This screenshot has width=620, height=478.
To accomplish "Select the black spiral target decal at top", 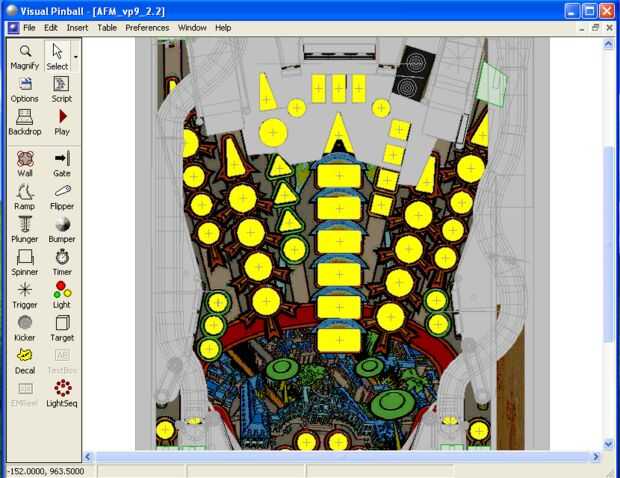I will click(x=413, y=73).
